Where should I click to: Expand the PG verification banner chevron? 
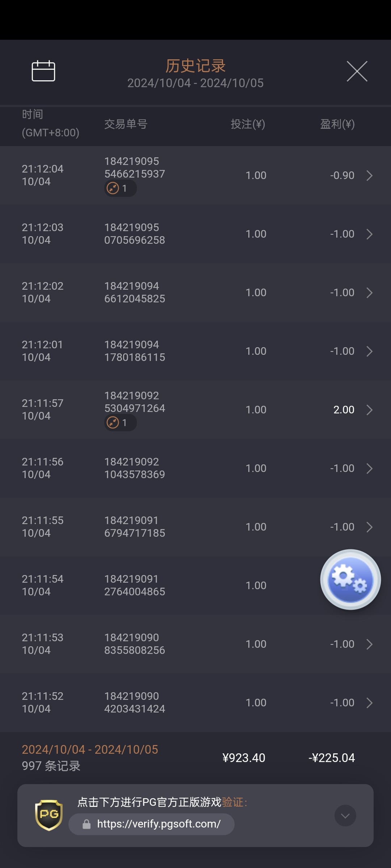[x=345, y=816]
